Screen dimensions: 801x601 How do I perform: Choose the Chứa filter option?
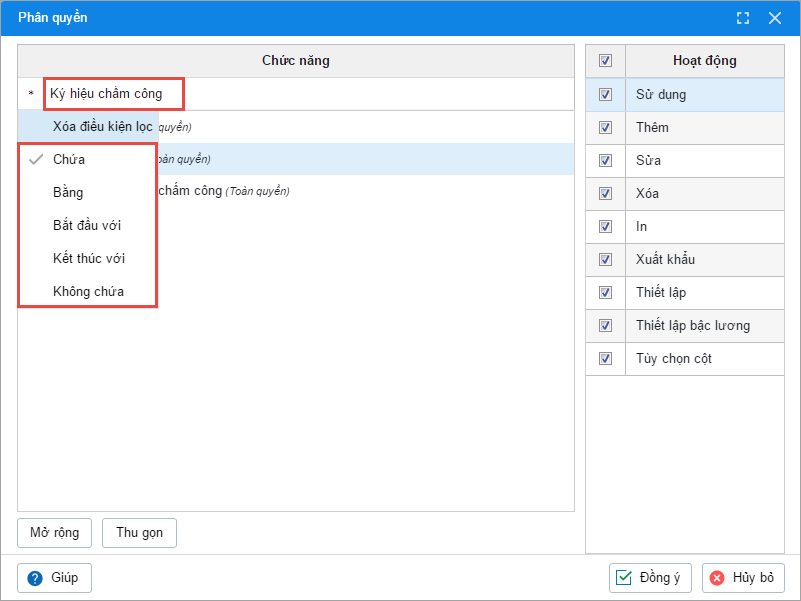tap(69, 160)
